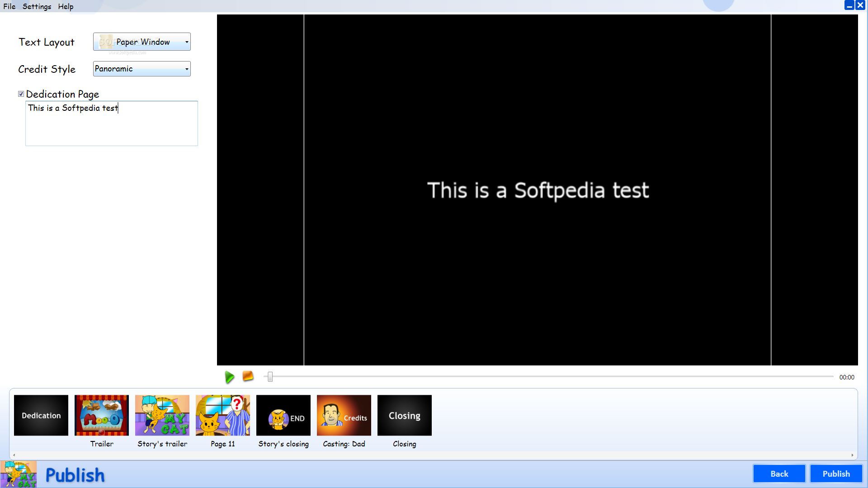
Task: Select the Page 11 thumbnail
Action: click(x=223, y=415)
